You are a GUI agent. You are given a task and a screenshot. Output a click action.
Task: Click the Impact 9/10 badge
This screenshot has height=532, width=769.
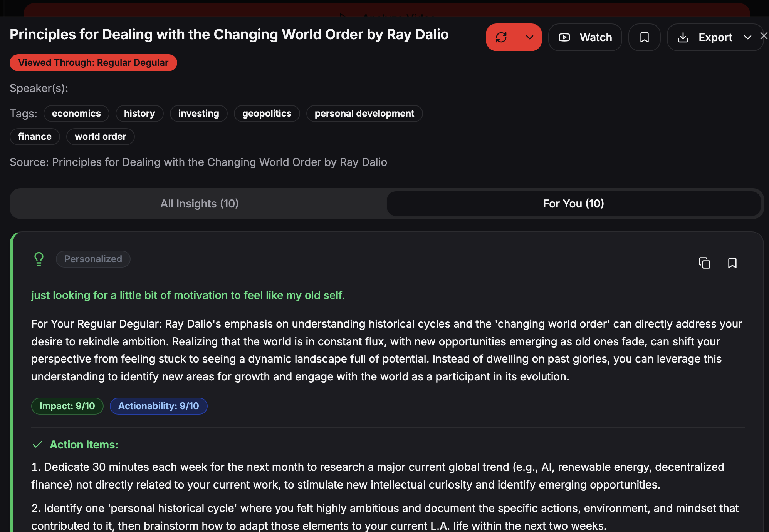[67, 406]
